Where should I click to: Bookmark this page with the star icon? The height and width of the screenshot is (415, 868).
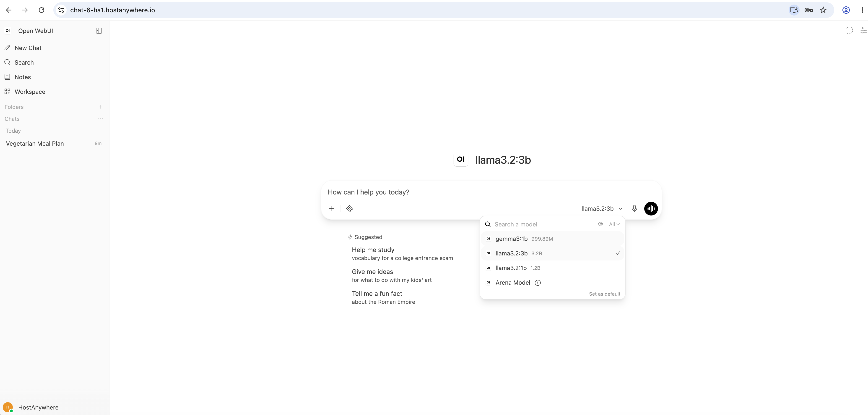(823, 10)
